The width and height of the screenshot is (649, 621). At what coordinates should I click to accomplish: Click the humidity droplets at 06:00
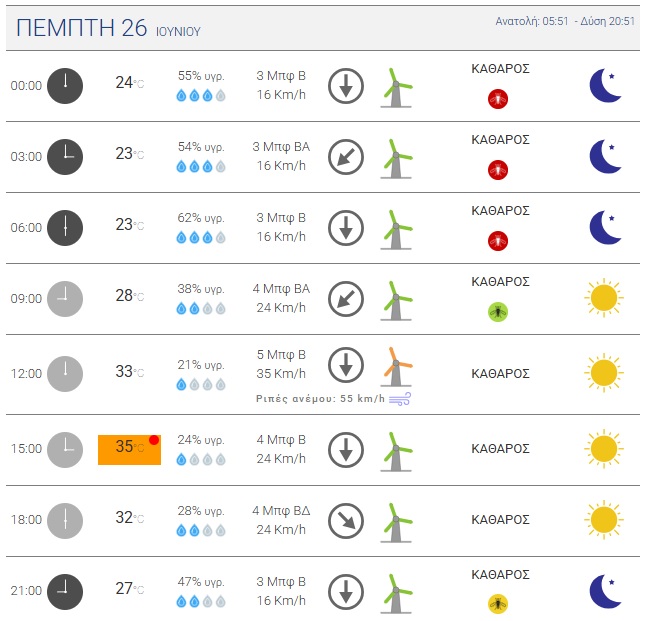coord(201,237)
